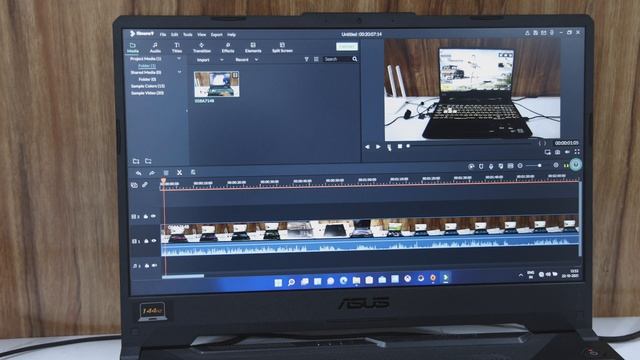
Task: Open the File menu
Action: 163,35
